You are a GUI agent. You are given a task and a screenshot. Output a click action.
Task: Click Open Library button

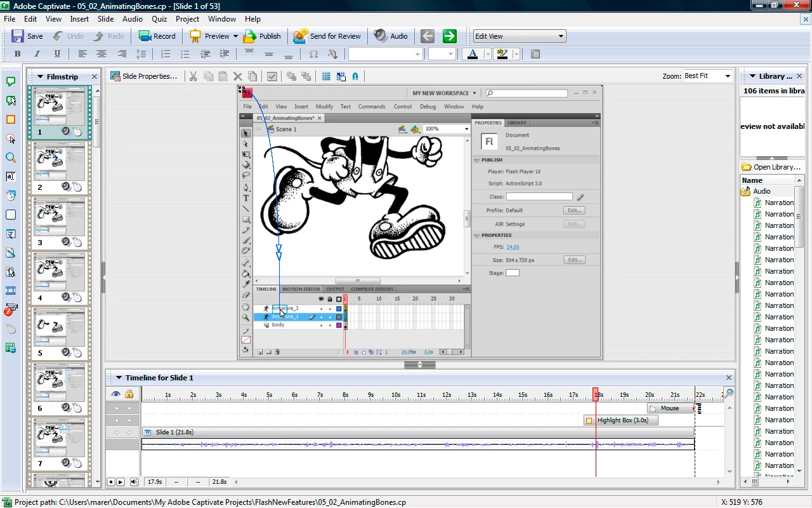770,167
